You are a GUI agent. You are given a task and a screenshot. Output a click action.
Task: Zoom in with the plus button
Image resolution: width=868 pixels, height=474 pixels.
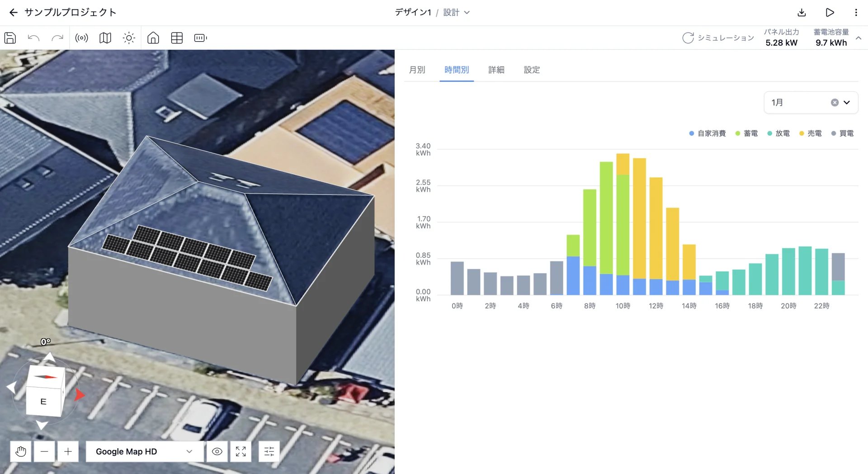click(x=68, y=451)
